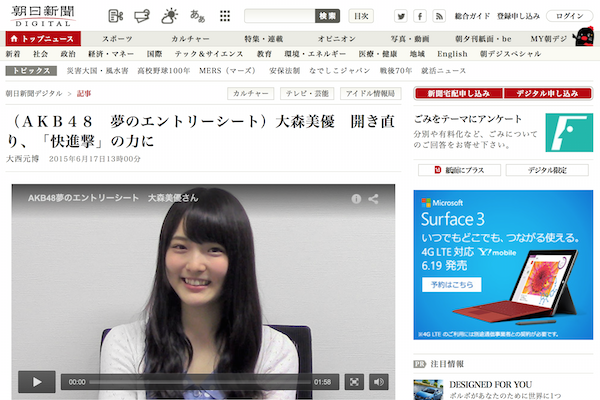Click the カルチャー category tag button
The image size is (600, 400).
(251, 93)
